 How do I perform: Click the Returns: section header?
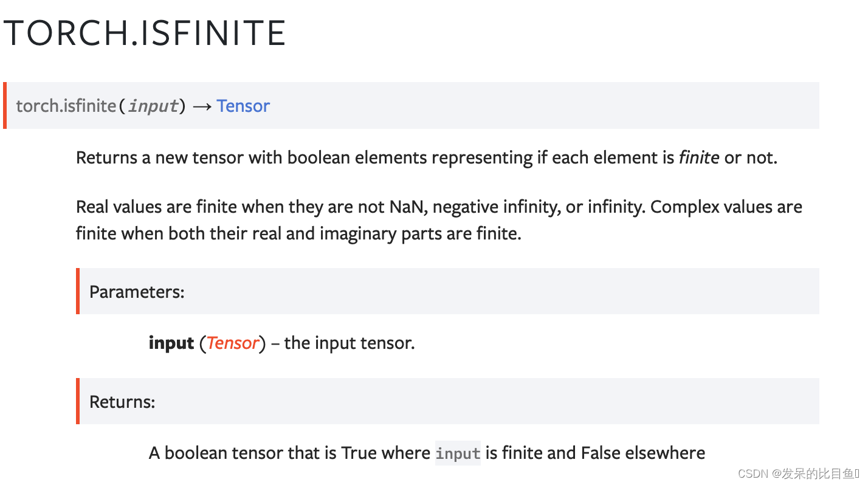click(122, 402)
